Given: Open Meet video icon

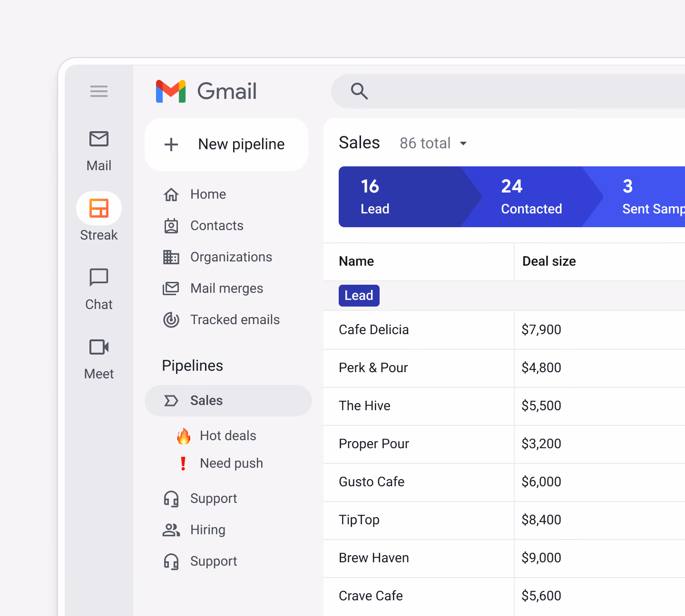Looking at the screenshot, I should coord(99,347).
